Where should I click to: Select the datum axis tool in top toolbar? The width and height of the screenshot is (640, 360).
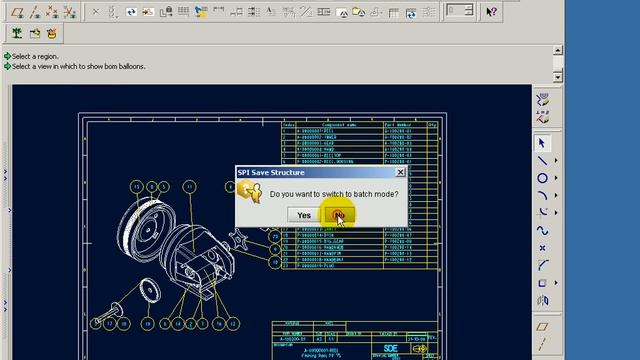[35, 12]
